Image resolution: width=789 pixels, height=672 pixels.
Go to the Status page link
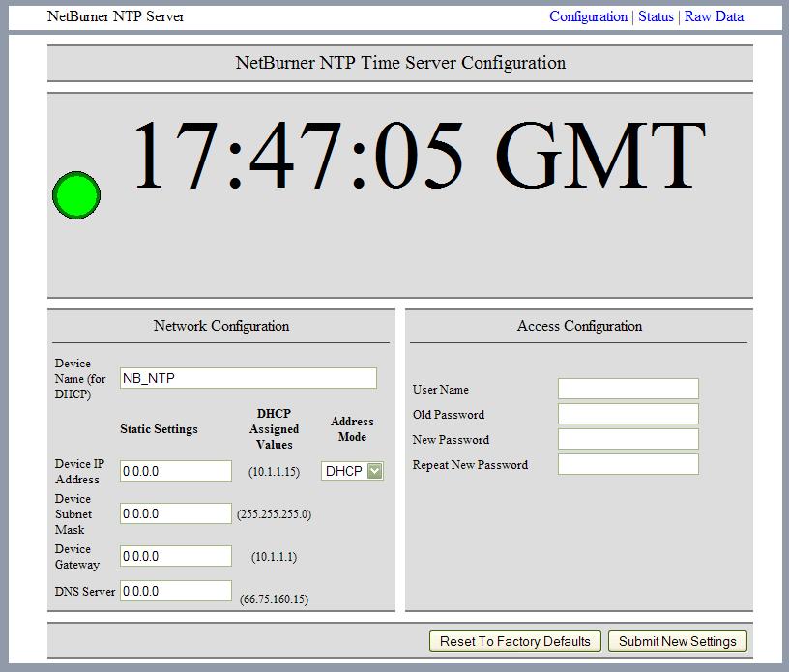click(x=656, y=16)
